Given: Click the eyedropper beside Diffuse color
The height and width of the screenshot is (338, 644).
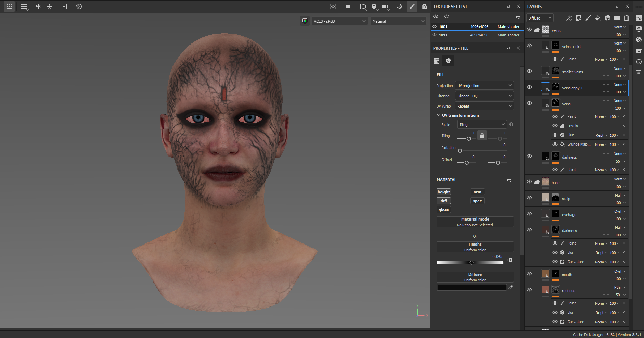Looking at the screenshot, I should click(511, 287).
